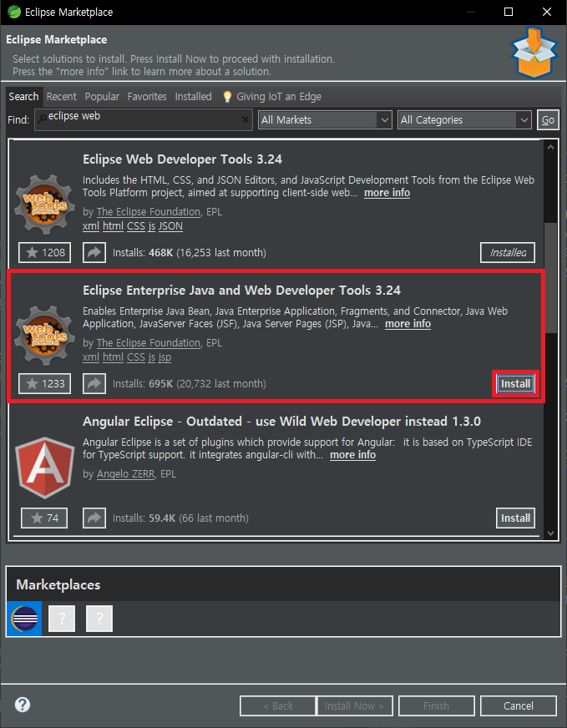Viewport: 567px width, 728px height.
Task: Click Eclipse Web Developer Tools 3.24 title
Action: point(182,159)
